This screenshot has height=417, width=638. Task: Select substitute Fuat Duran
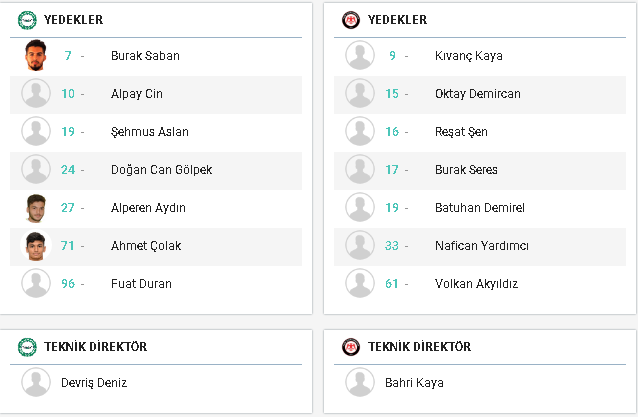[141, 284]
